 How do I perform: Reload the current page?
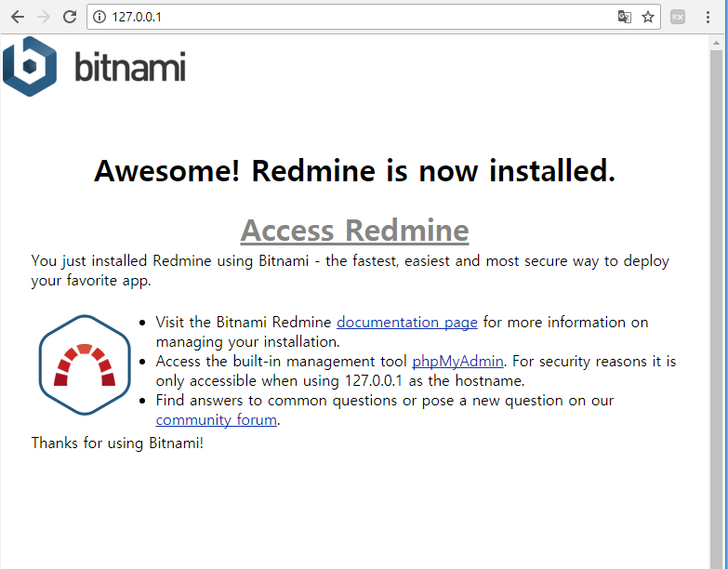[69, 17]
